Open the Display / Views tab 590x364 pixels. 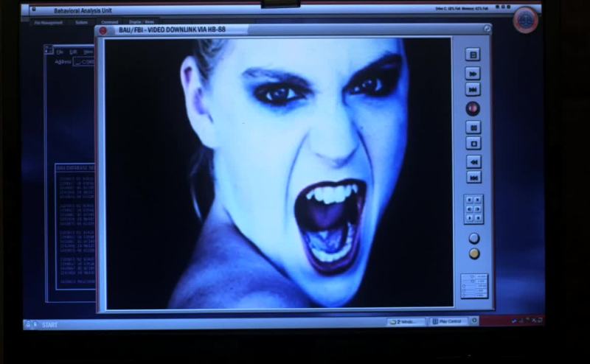click(x=142, y=22)
